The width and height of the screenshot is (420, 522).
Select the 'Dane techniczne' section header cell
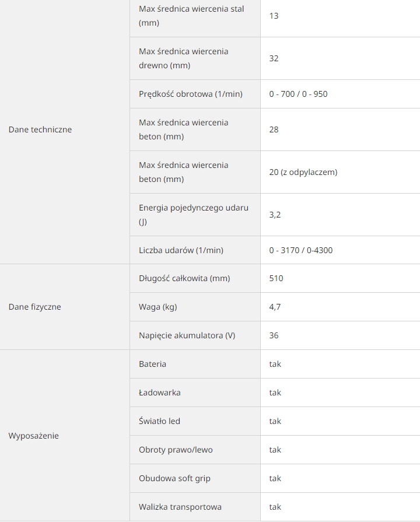coord(65,129)
